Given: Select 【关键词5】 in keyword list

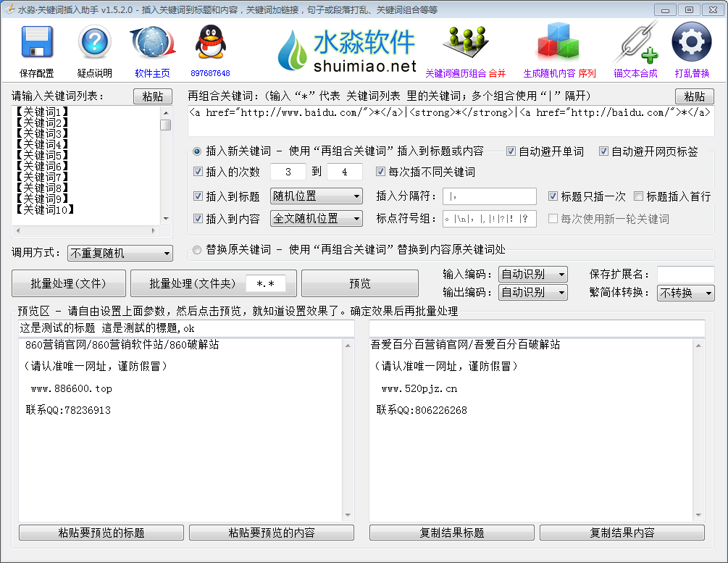Looking at the screenshot, I should click(x=42, y=155).
